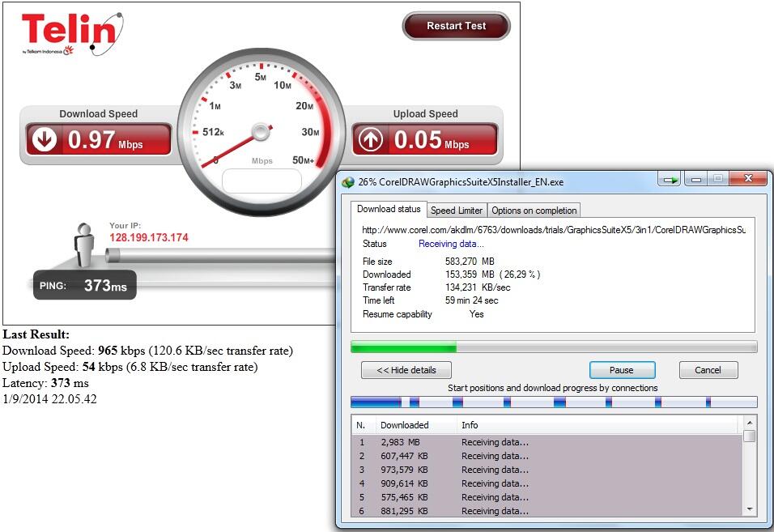This screenshot has width=774, height=532.
Task: Click the Download Speed 965 kbps result line
Action: pyautogui.click(x=147, y=351)
